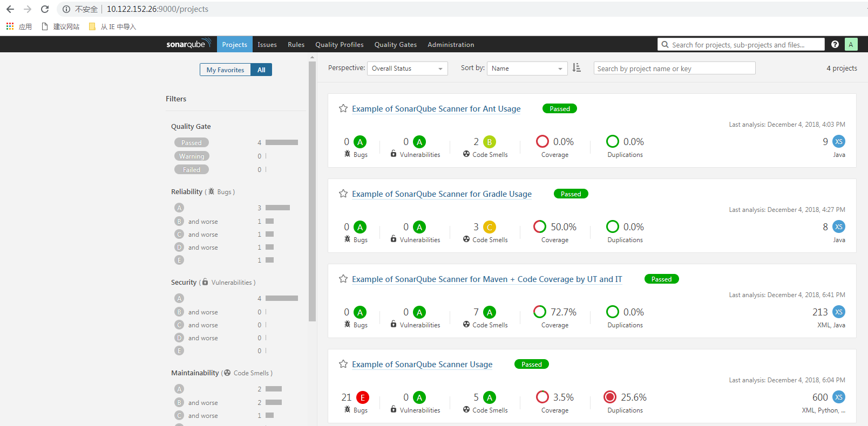Switch to My Favorites view
Screen dimensions: 868x426
(x=225, y=70)
